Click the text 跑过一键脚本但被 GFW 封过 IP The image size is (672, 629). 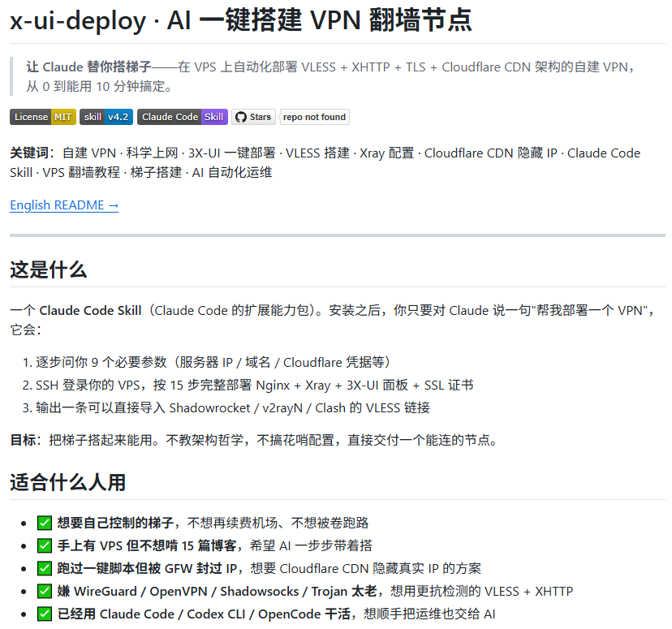pyautogui.click(x=147, y=568)
